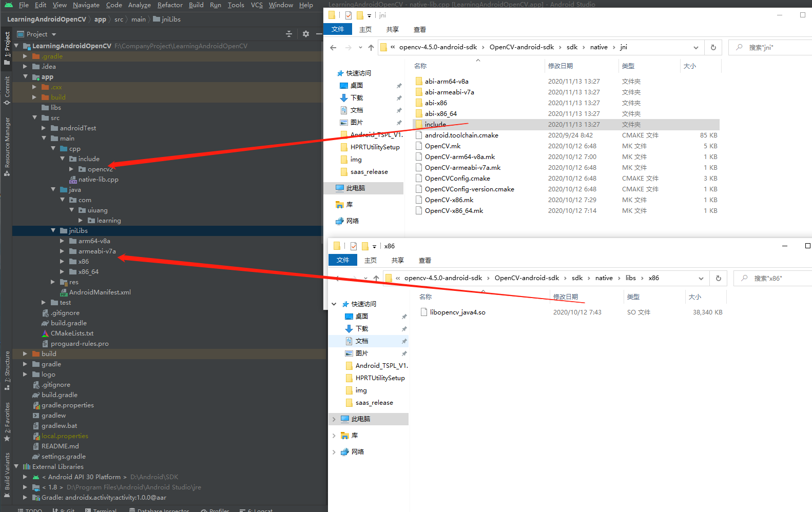Click 共享 tab in x86 Explorer window
This screenshot has height=512, width=812.
[x=398, y=261]
